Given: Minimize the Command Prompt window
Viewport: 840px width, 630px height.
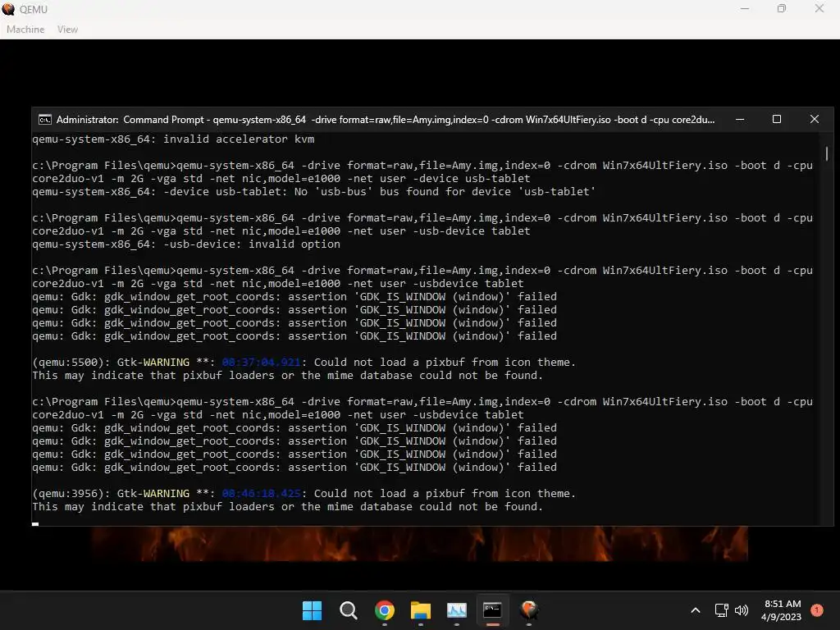Looking at the screenshot, I should 740,120.
